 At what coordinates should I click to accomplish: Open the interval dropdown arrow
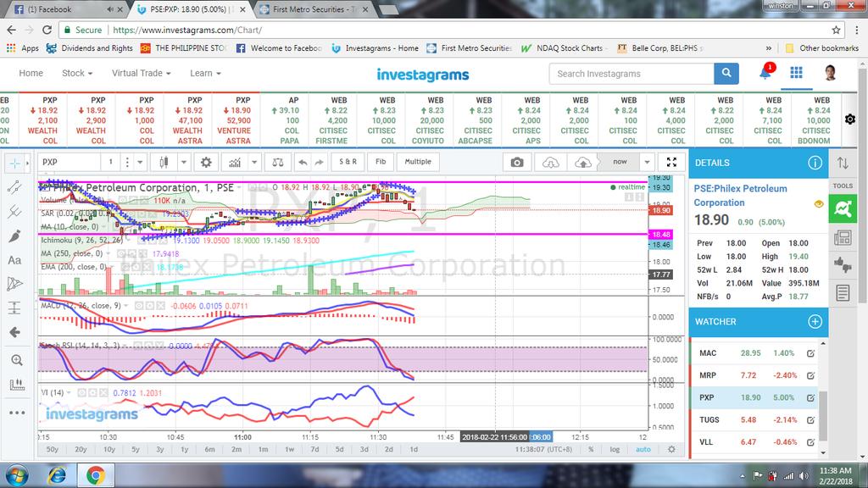[x=140, y=162]
